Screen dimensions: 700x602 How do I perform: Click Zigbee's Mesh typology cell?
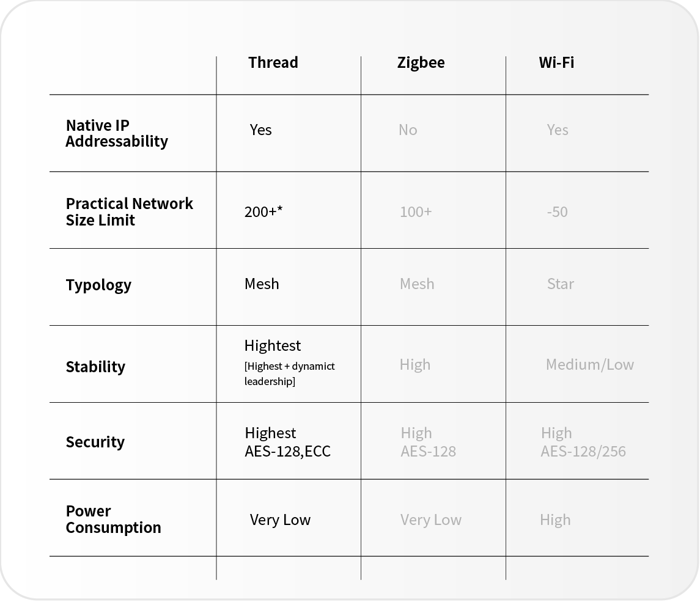pos(417,284)
